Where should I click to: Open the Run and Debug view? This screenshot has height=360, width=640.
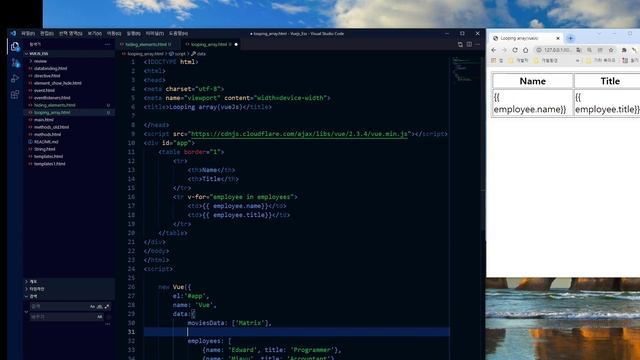(15, 78)
